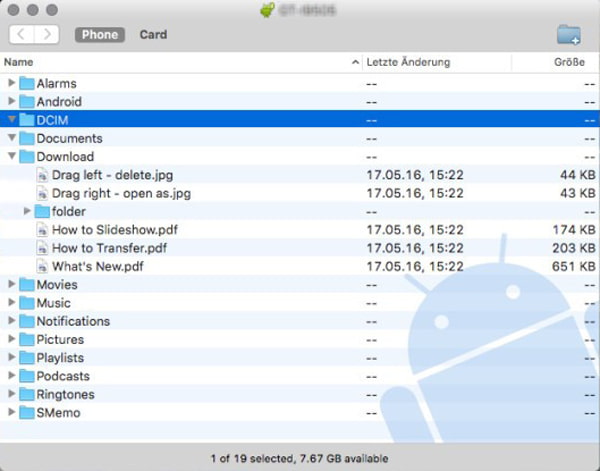Expand the Android folder triangle

(x=11, y=101)
